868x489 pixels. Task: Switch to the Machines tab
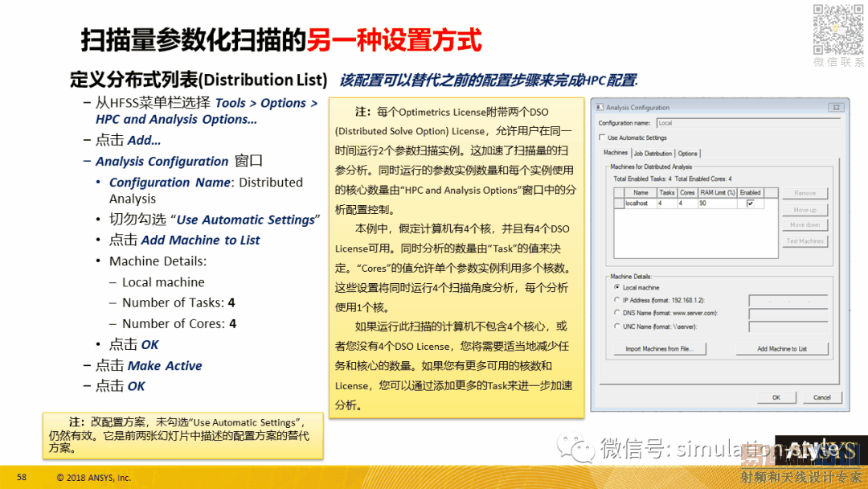coord(615,153)
